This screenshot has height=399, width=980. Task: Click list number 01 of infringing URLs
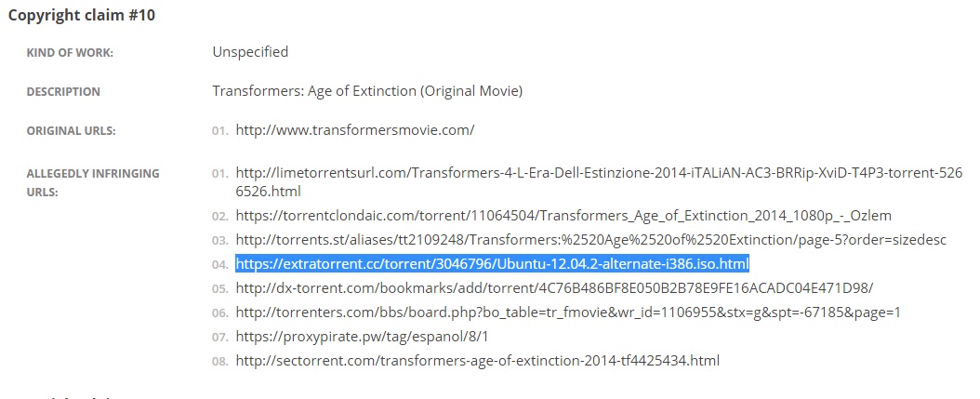(220, 174)
